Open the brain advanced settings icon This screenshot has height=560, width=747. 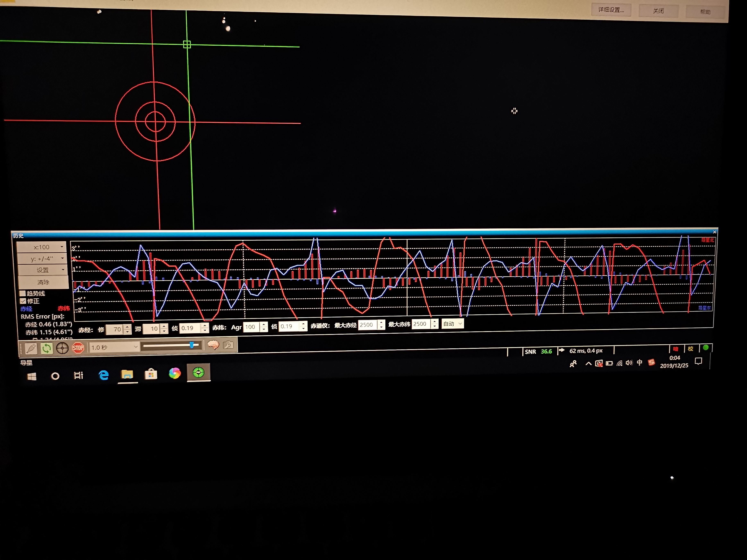click(x=213, y=345)
